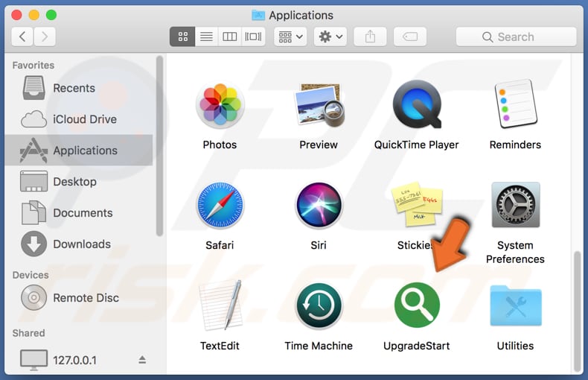
Task: Select the Reminders app icon
Action: [515, 104]
